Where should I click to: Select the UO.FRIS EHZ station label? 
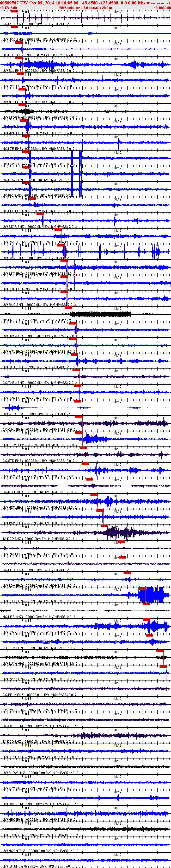tap(39, 164)
